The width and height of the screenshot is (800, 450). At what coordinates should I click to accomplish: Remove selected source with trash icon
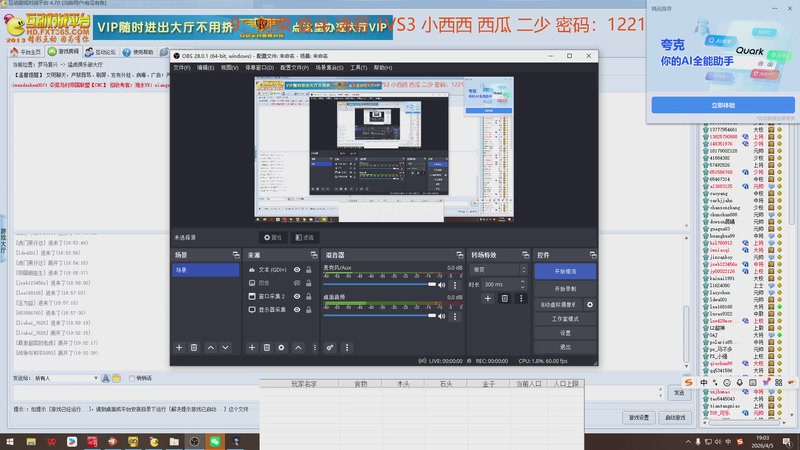tap(266, 347)
